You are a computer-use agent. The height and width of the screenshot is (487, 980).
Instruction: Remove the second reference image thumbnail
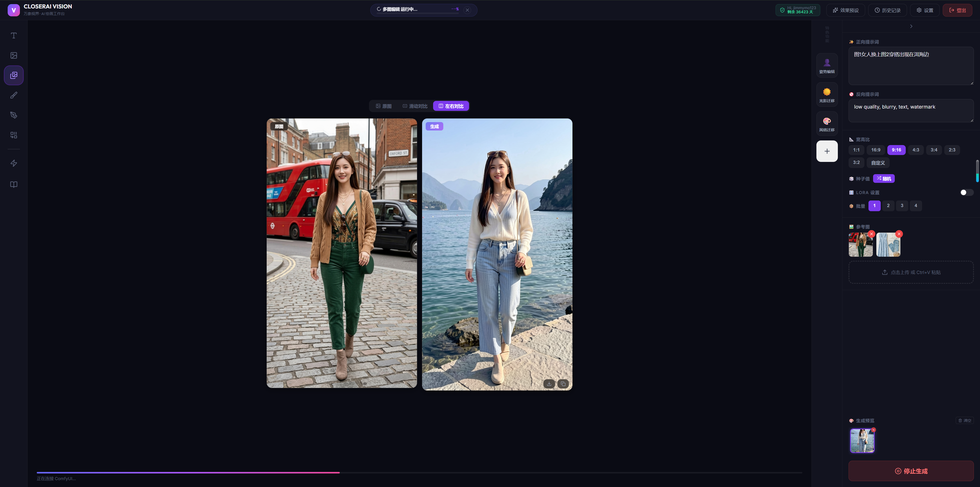click(x=899, y=234)
